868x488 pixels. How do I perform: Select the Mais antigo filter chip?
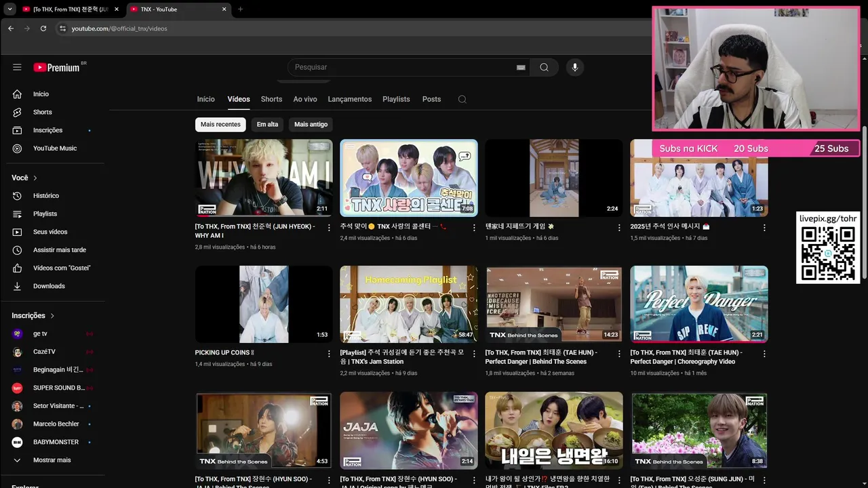point(311,125)
